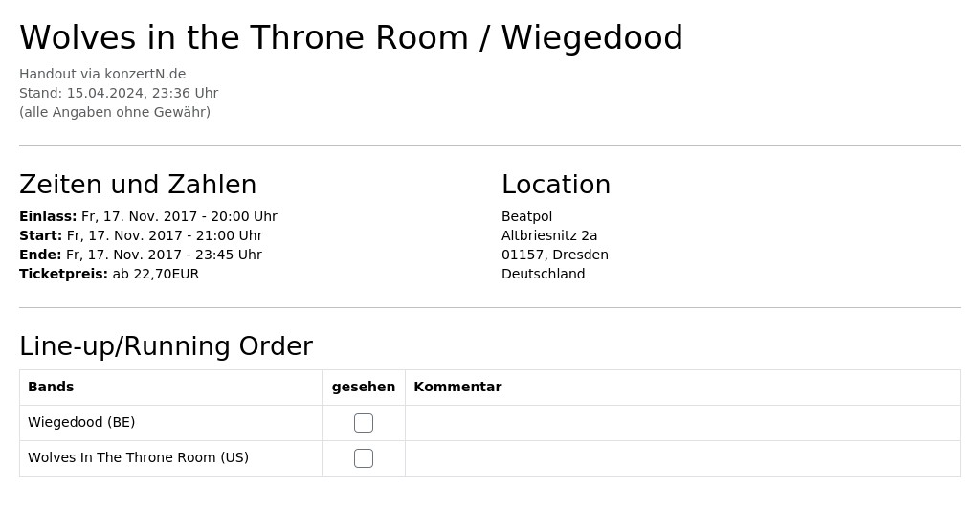980x511 pixels.
Task: Tick gesehen checkbox for Wolves In The Throne Room
Action: click(x=363, y=458)
